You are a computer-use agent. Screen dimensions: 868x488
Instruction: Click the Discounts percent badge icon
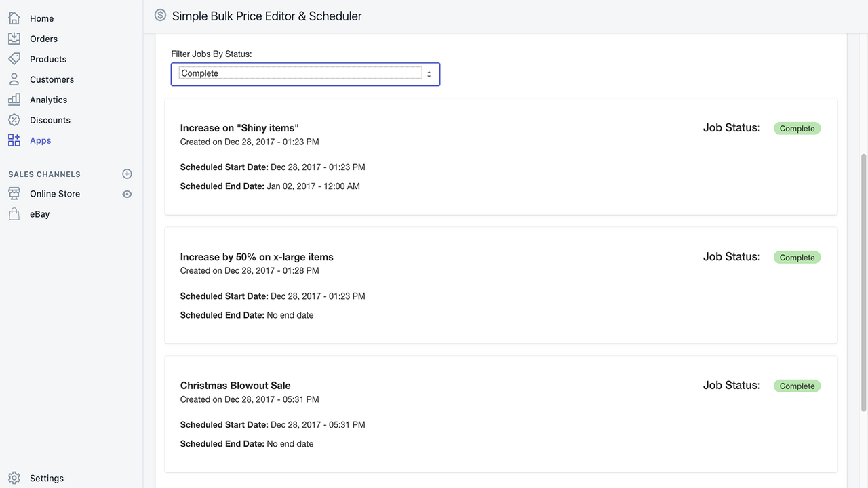(14, 120)
